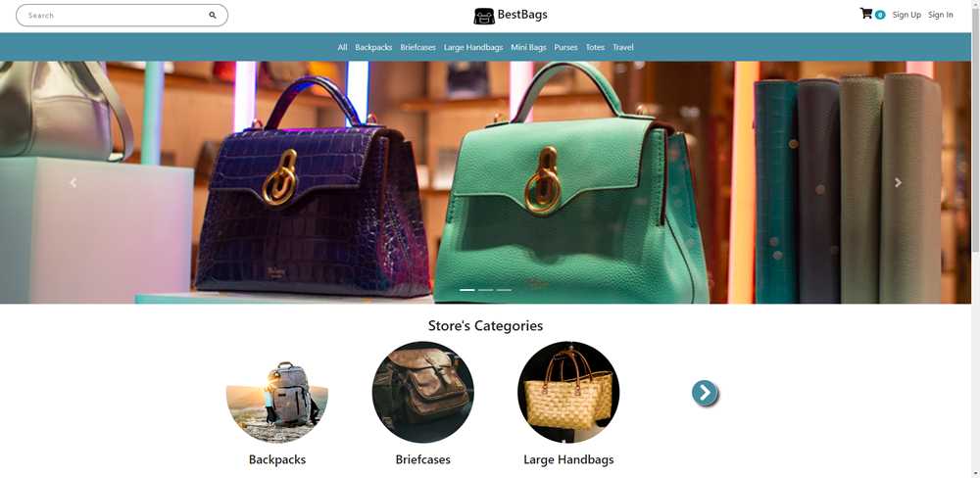Select Briefcases in navigation bar

click(418, 47)
